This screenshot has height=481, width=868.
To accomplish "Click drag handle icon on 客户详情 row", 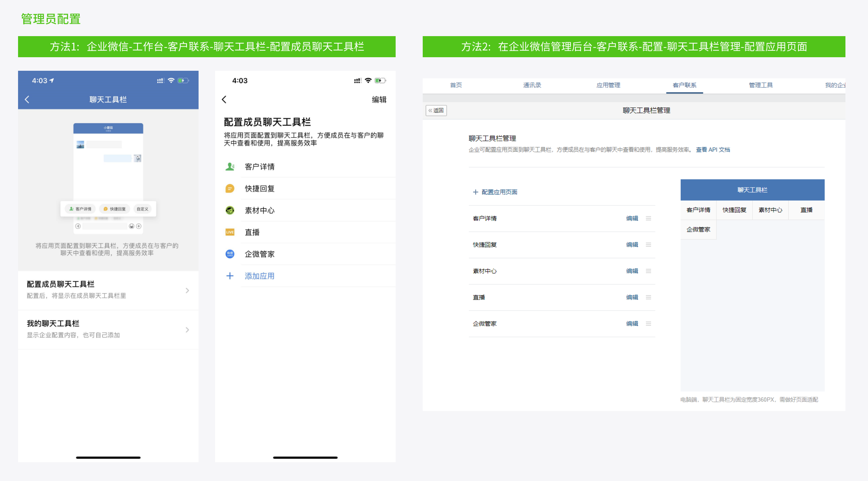I will (648, 218).
